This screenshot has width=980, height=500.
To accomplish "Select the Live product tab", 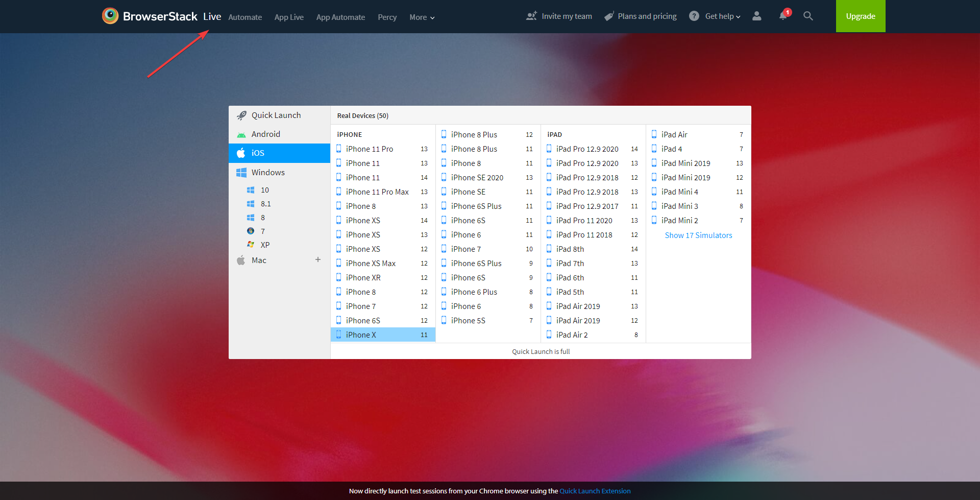I will tap(212, 16).
